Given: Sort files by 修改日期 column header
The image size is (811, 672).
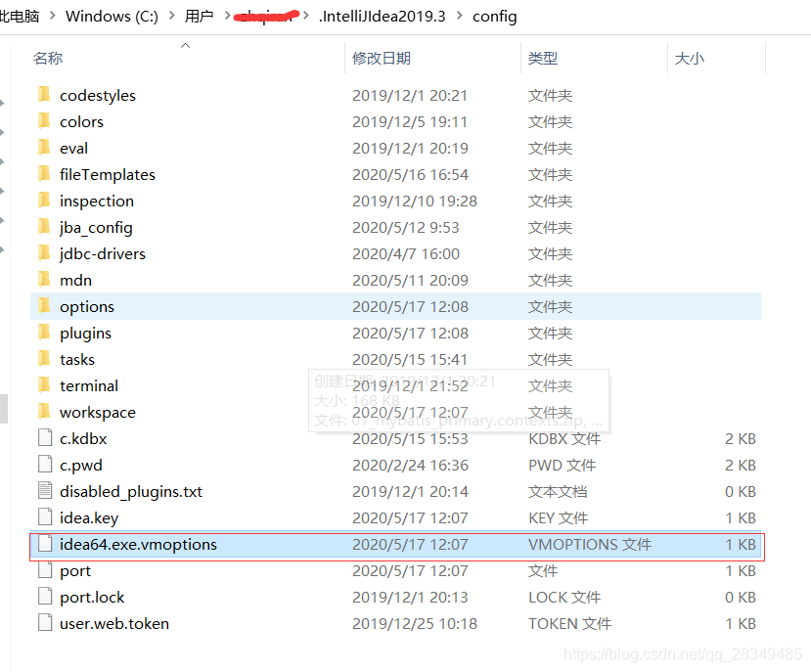Looking at the screenshot, I should click(382, 58).
